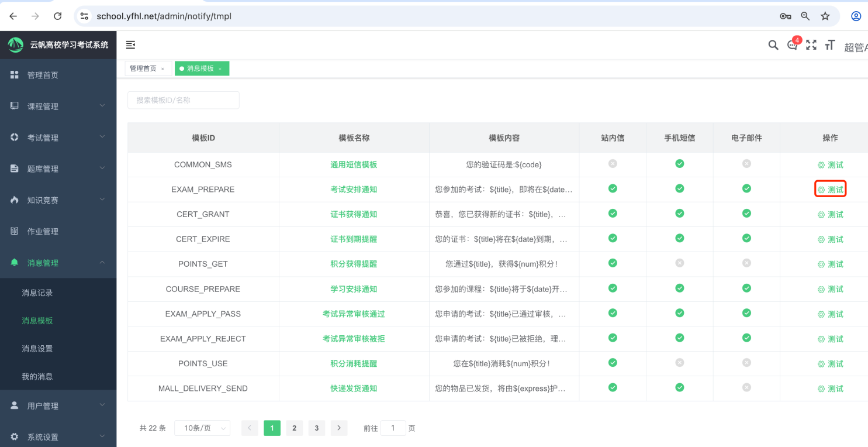
Task: Go to 消息设置 submenu
Action: 58,349
